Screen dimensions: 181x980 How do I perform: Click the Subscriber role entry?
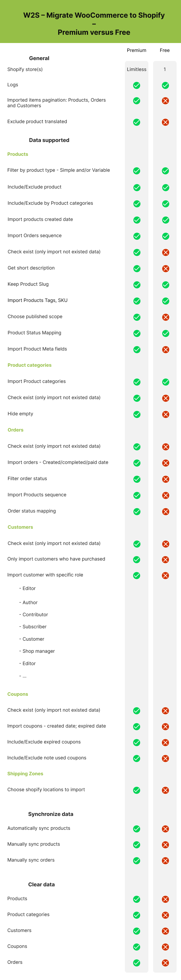[33, 627]
